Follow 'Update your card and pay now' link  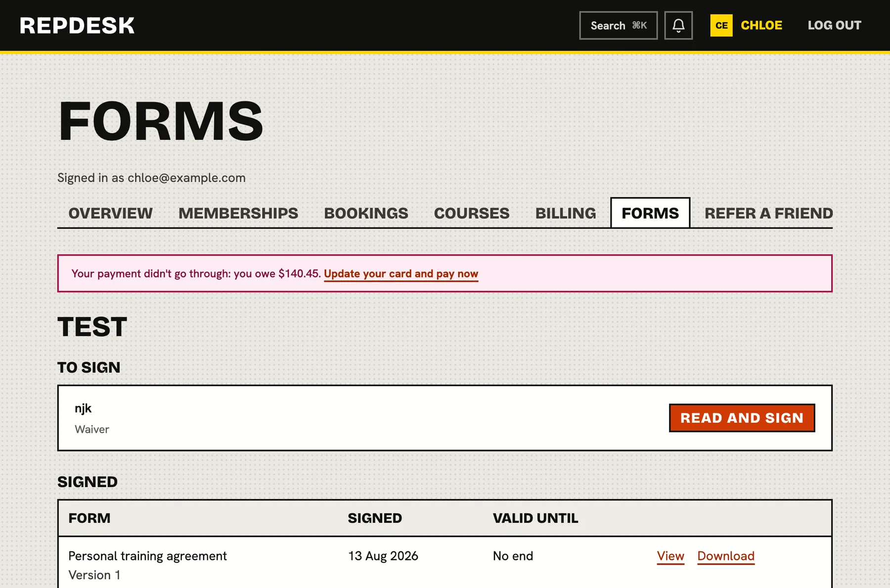(x=401, y=274)
